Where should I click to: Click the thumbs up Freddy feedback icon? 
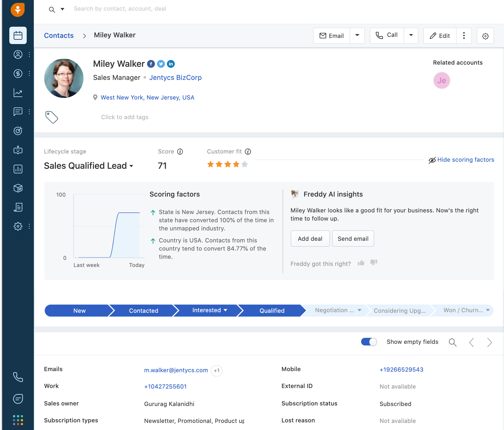[x=361, y=263]
